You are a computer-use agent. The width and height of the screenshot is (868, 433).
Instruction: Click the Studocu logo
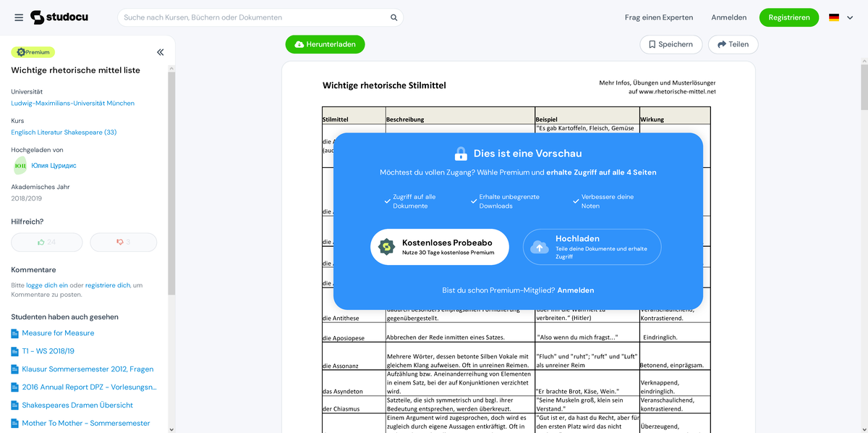tap(59, 17)
